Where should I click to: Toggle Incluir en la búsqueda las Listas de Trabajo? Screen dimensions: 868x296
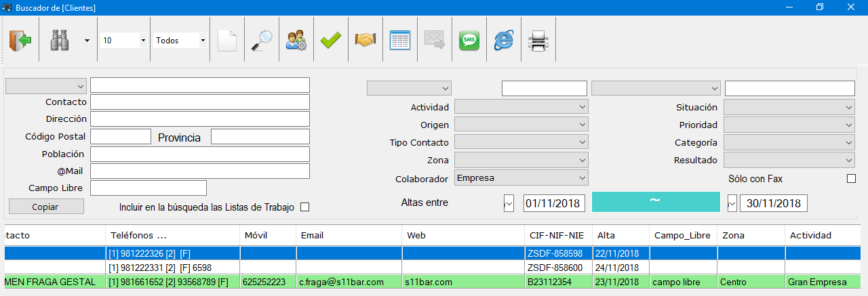click(x=304, y=207)
